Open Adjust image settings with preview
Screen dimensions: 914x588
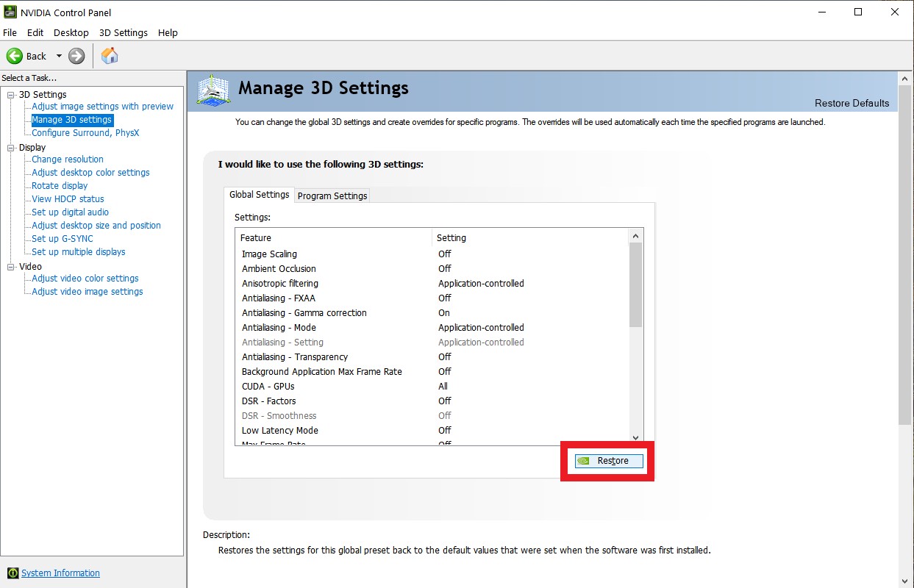(x=103, y=107)
